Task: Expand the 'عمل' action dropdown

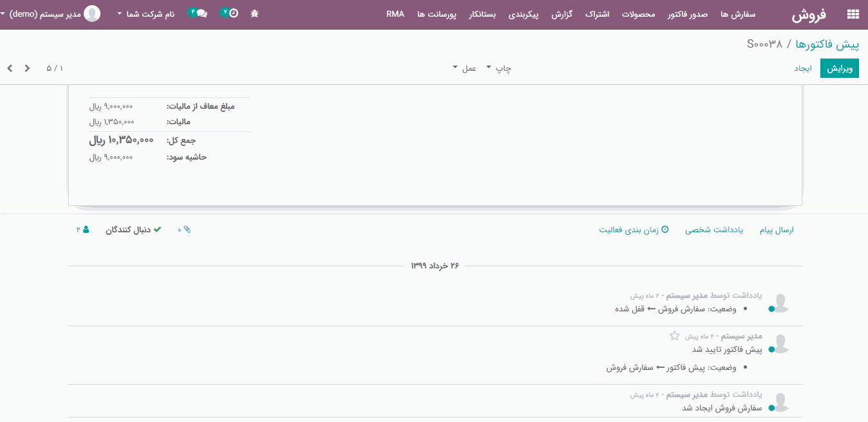Action: (x=464, y=68)
